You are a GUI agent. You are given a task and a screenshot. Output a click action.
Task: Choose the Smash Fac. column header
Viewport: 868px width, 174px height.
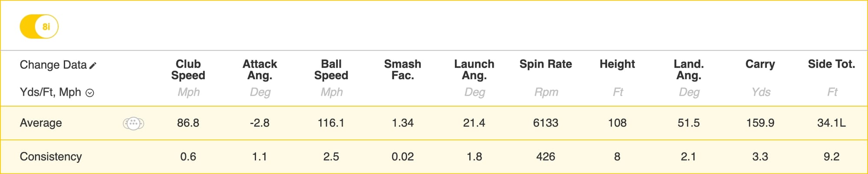(402, 70)
